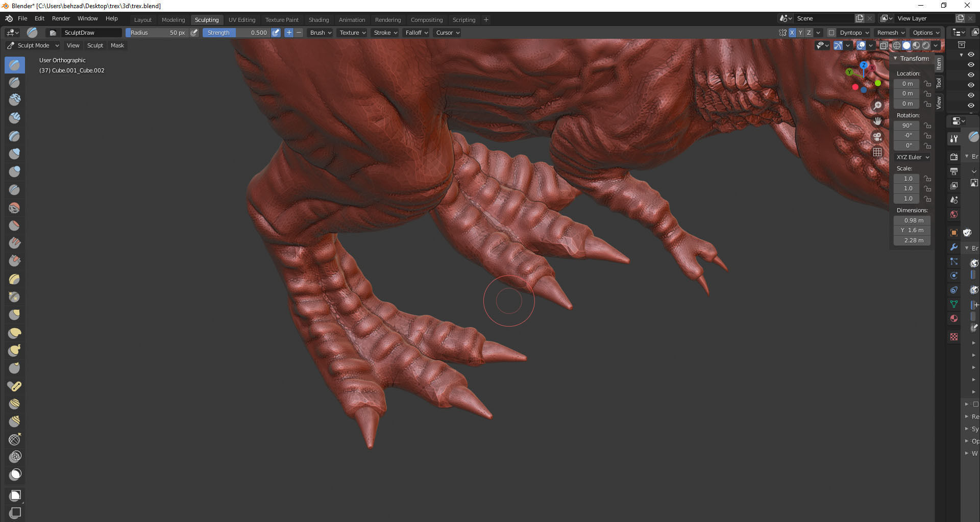This screenshot has height=522, width=980.
Task: Open the XYZ Euler rotation mode dropdown
Action: [913, 157]
